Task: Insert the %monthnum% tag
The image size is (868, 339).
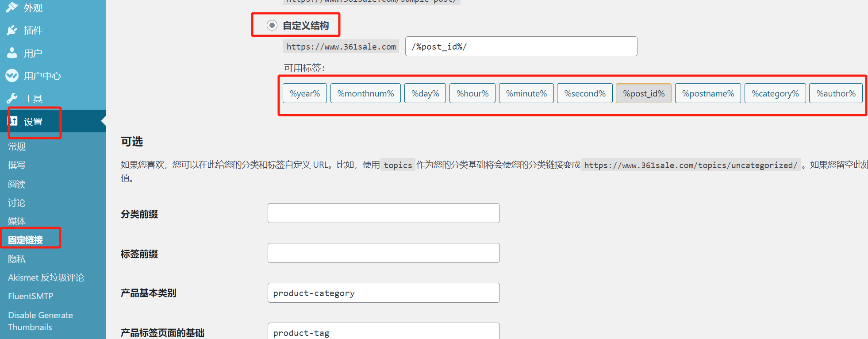Action: click(365, 93)
